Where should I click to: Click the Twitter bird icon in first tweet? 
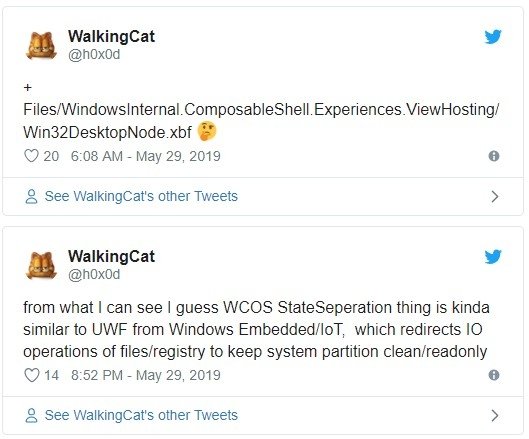493,37
